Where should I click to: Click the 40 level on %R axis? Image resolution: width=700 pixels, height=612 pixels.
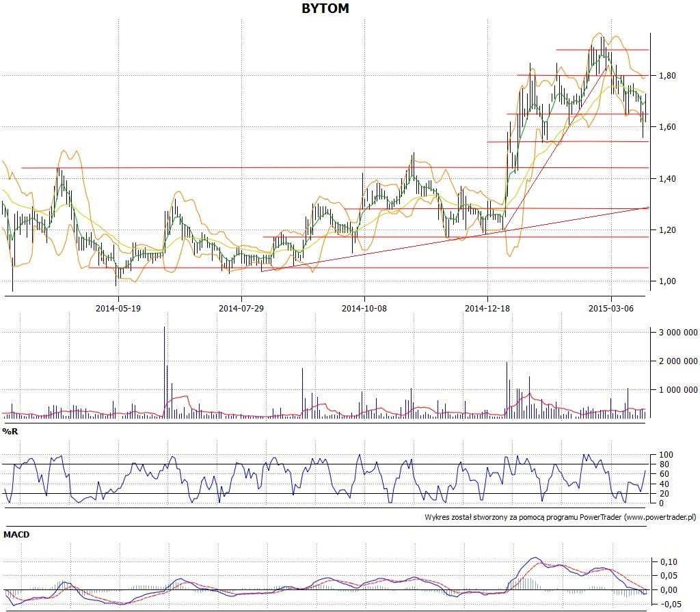[664, 484]
